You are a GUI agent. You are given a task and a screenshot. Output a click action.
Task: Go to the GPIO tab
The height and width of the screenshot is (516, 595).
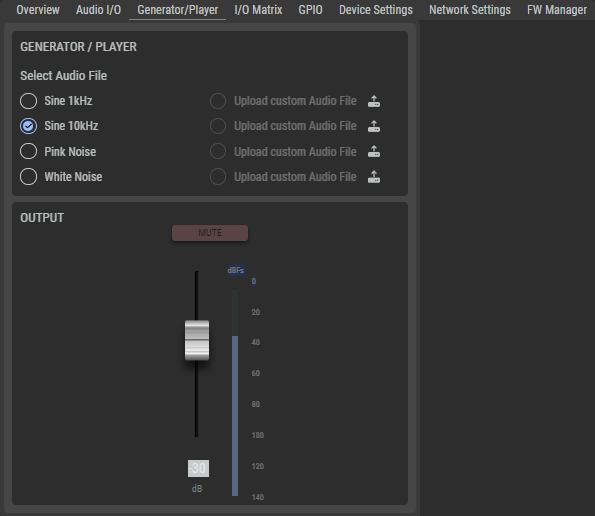tap(310, 10)
